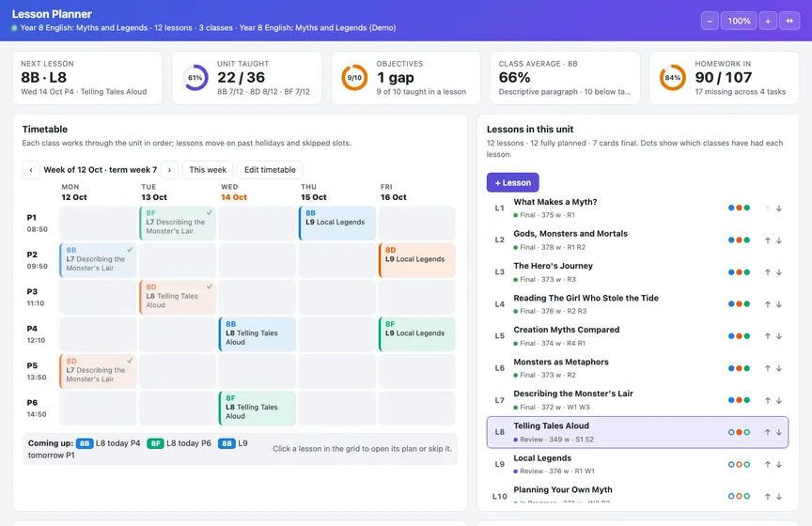Viewport: 812px width, 526px height.
Task: Jump to This week
Action: tap(208, 170)
